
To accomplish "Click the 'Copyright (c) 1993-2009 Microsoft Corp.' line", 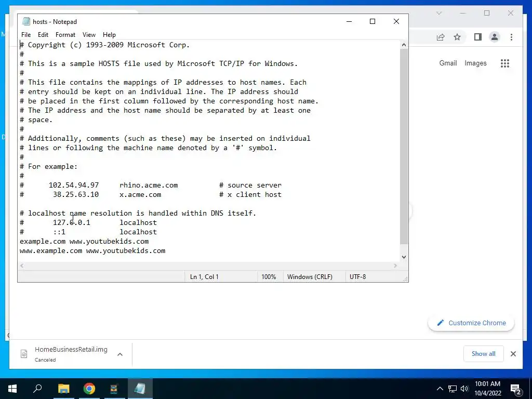I will click(105, 45).
